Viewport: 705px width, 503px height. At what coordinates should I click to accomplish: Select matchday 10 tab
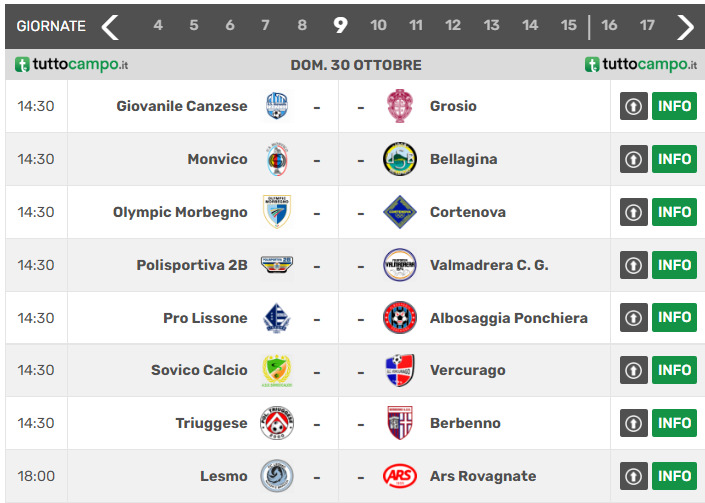378,26
